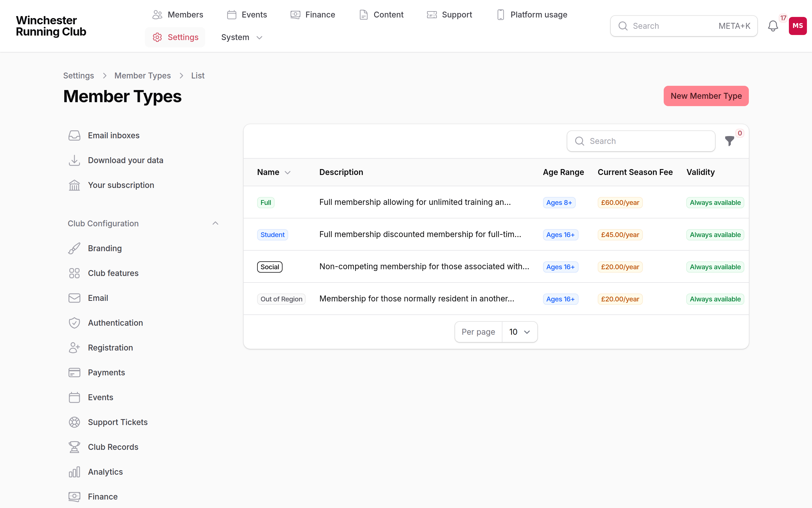Click the Events calendar icon in top navbar
The height and width of the screenshot is (508, 812).
[231, 15]
